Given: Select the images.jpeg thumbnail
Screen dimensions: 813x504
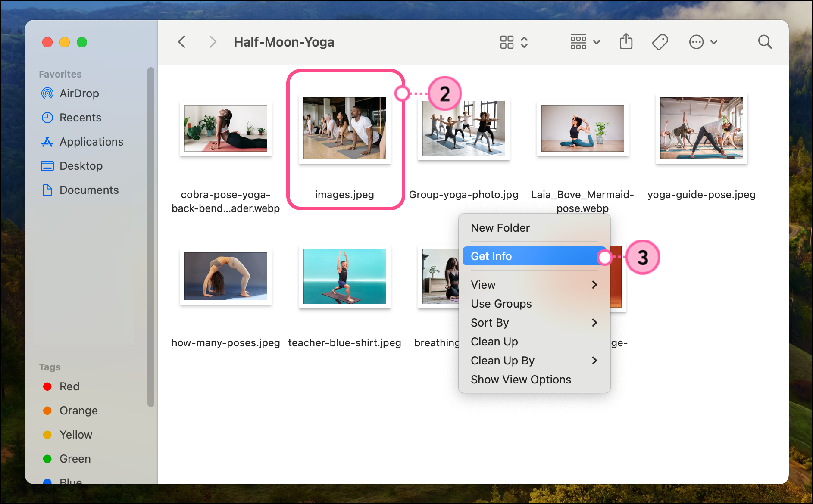Looking at the screenshot, I should [345, 128].
